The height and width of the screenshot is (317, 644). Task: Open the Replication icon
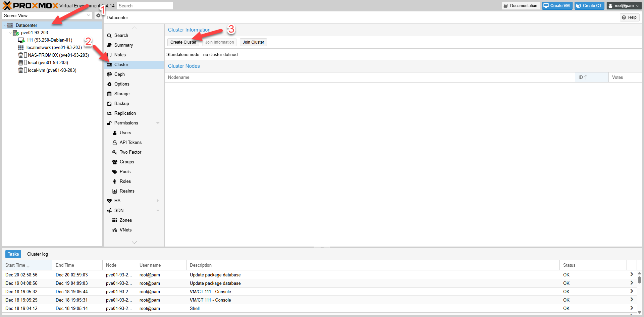[110, 113]
